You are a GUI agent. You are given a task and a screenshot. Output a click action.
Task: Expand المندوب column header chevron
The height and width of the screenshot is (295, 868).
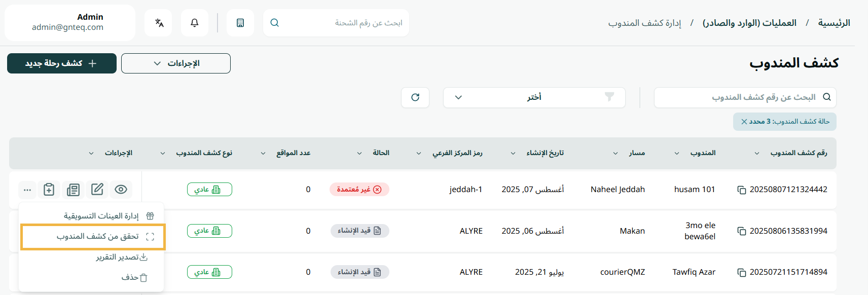[x=677, y=153]
